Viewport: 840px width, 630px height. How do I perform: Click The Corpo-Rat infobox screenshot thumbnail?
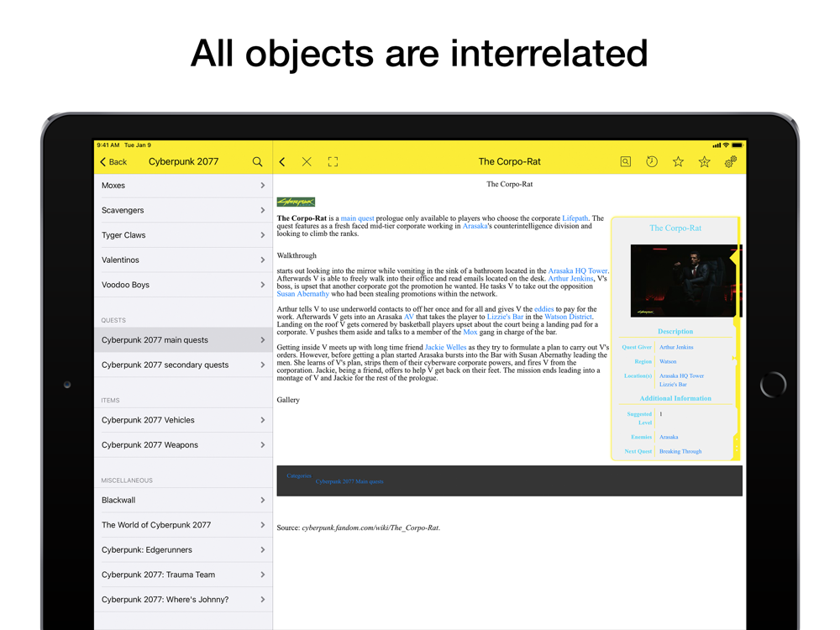click(685, 281)
